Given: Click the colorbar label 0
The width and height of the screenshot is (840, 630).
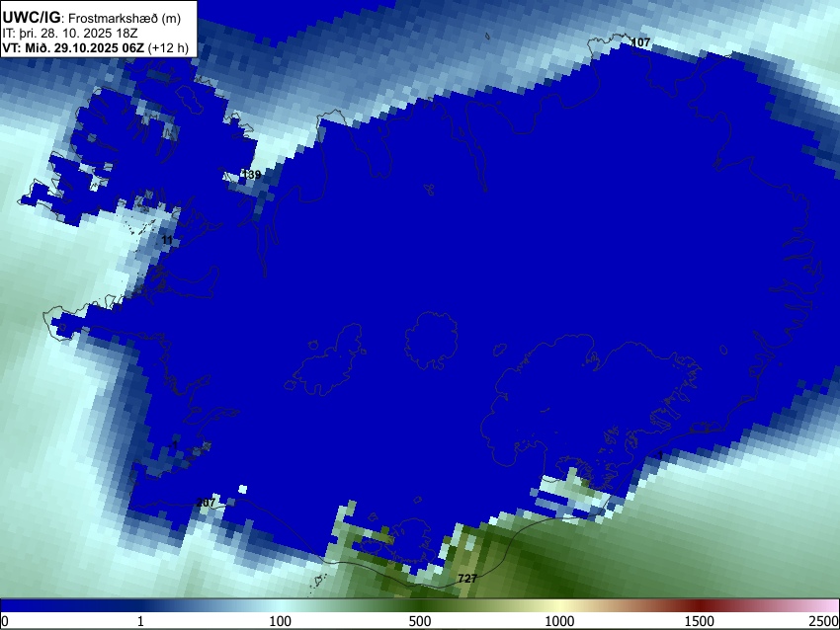Looking at the screenshot, I should [x=5, y=621].
